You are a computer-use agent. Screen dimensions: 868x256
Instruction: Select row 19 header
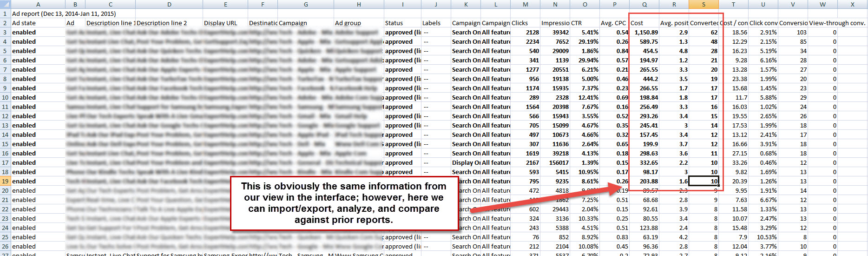pos(5,181)
